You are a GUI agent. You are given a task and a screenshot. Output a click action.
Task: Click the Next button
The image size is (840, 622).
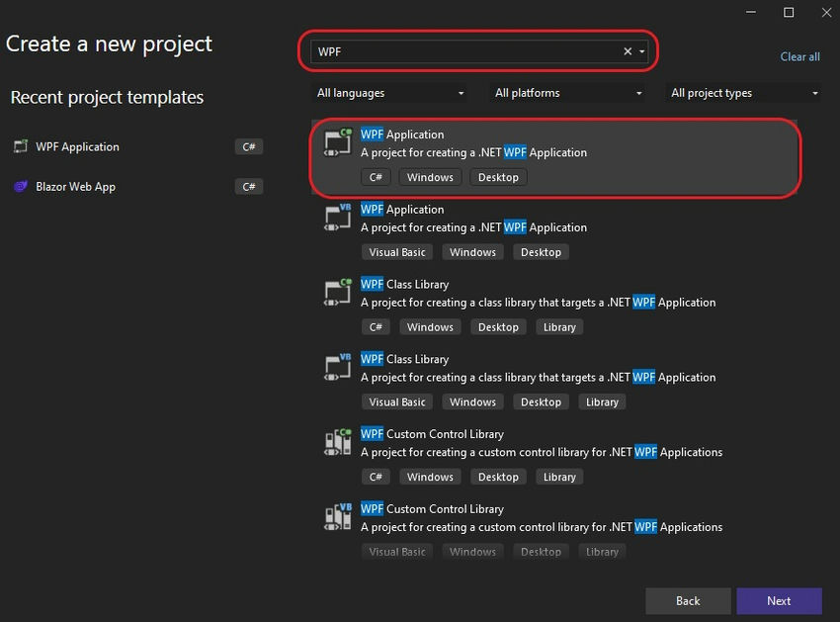pyautogui.click(x=779, y=600)
